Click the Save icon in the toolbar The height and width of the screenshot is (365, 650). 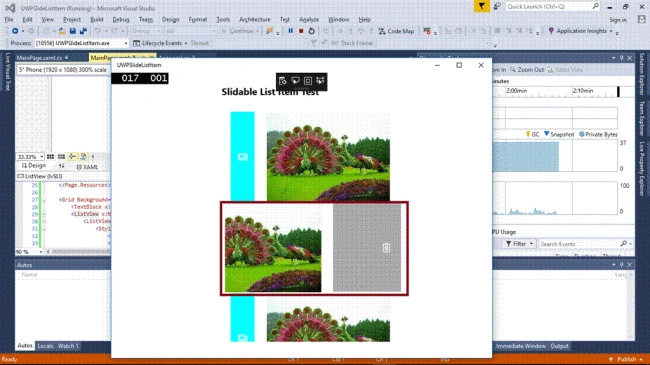(73, 31)
